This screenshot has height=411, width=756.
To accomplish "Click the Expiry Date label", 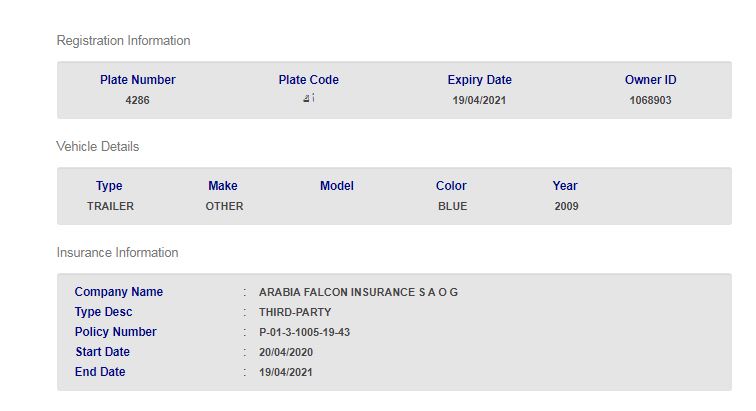I will point(479,80).
